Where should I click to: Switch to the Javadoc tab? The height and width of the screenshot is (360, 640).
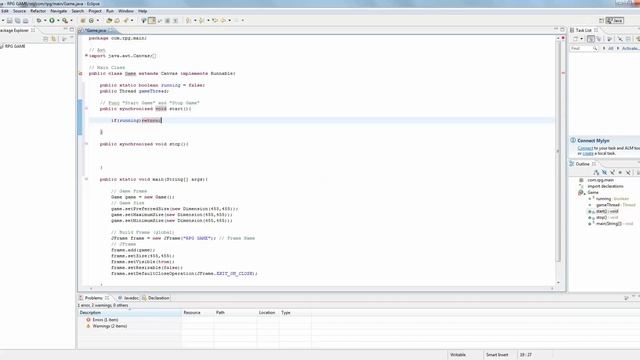click(128, 298)
